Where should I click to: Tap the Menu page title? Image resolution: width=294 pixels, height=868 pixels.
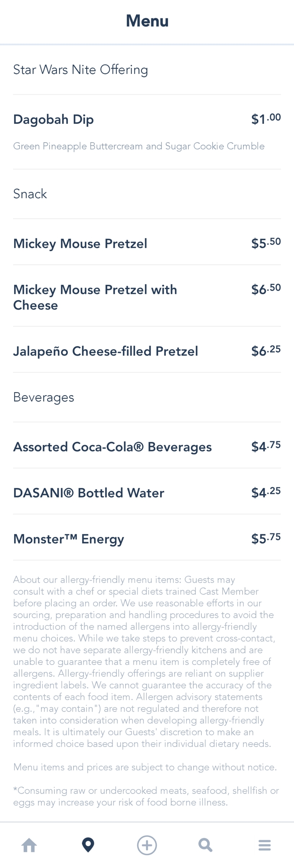(147, 21)
